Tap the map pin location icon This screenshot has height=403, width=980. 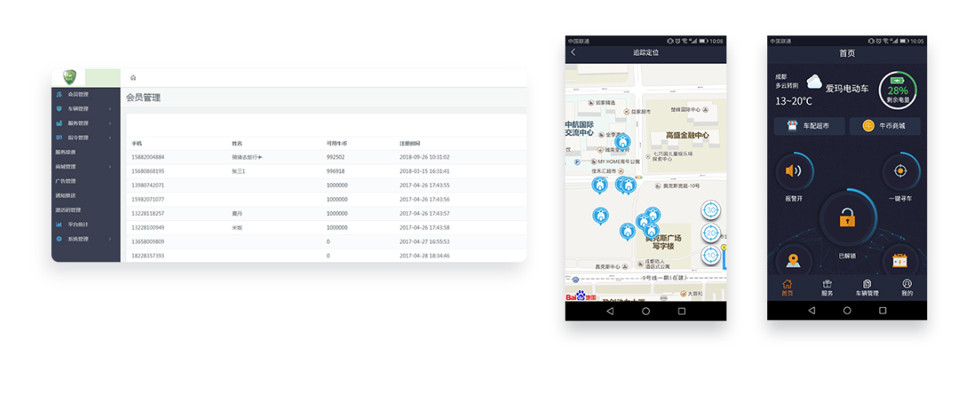pos(793,261)
